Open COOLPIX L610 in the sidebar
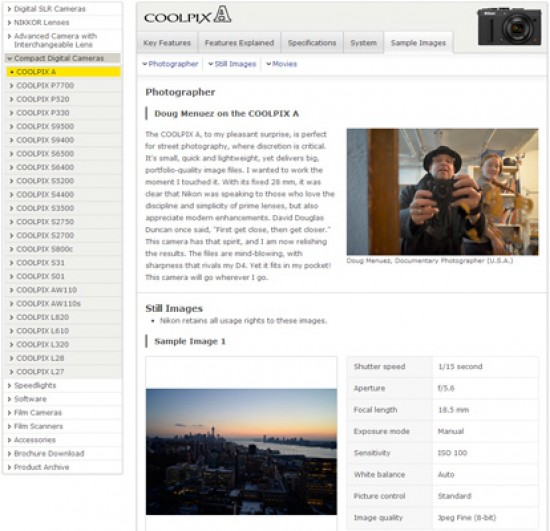The width and height of the screenshot is (550, 531). point(63,331)
